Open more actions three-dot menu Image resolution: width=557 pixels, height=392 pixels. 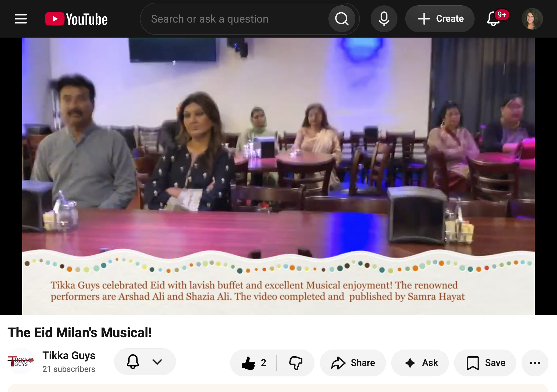pyautogui.click(x=535, y=363)
